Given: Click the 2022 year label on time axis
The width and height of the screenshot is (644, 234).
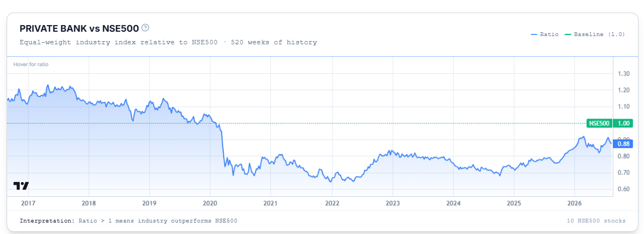Looking at the screenshot, I should tap(332, 203).
